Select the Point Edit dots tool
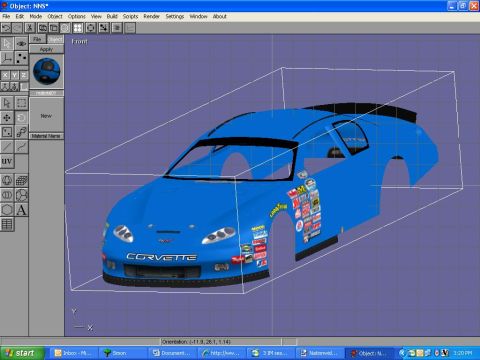The width and height of the screenshot is (480, 360). 21,58
